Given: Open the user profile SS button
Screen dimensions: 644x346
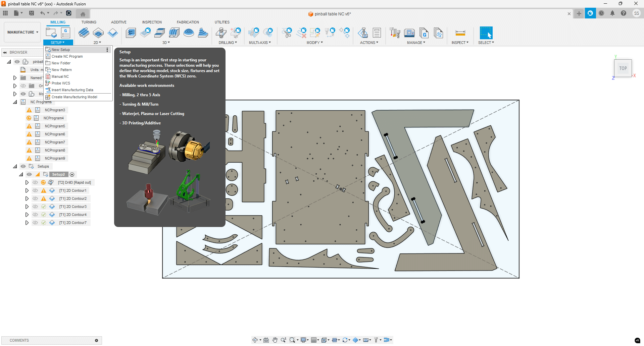Looking at the screenshot, I should (x=637, y=13).
